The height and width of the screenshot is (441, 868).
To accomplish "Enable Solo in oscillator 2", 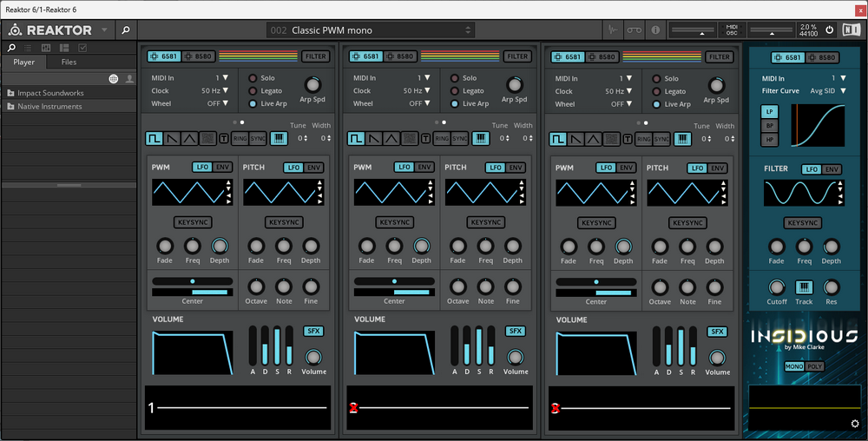I will click(x=455, y=78).
